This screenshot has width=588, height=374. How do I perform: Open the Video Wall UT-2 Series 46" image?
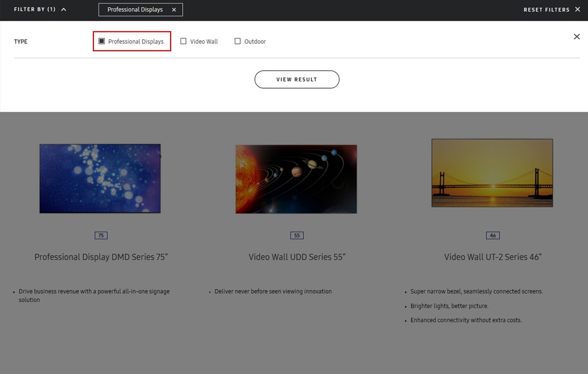click(x=492, y=173)
